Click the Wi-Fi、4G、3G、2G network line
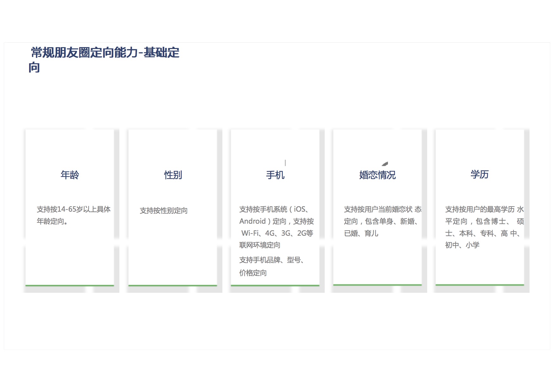 coord(277,233)
